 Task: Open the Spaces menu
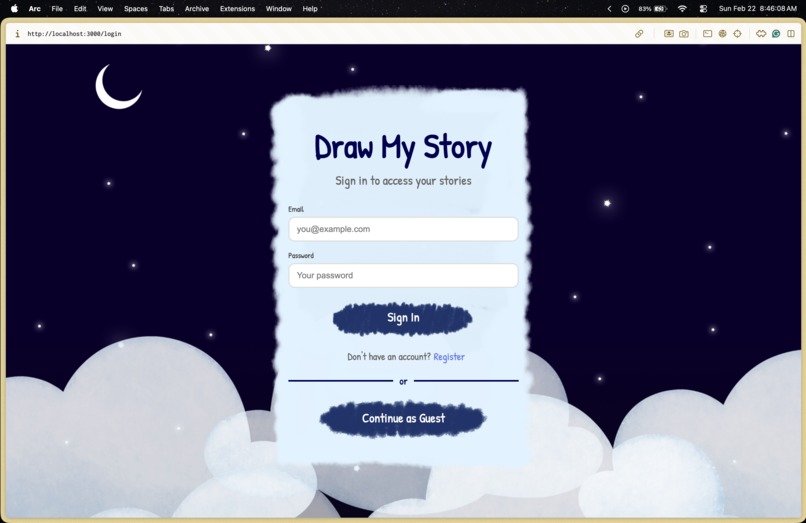click(x=136, y=8)
